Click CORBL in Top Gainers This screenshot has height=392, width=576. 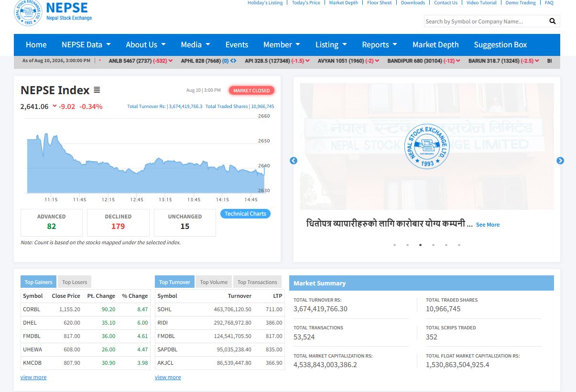[32, 309]
